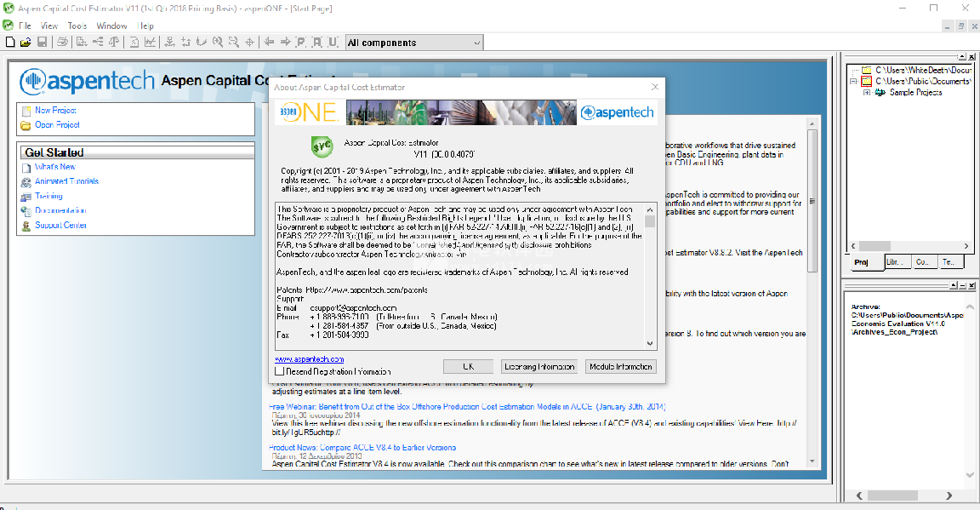Click the P toolbar icon
Viewport: 980px width, 510px height.
click(300, 42)
